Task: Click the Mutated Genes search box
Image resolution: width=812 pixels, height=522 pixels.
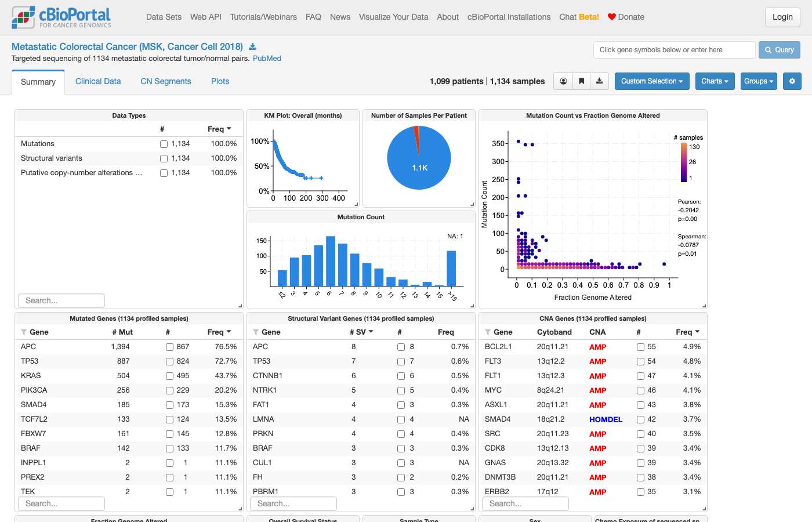Action: pos(61,503)
